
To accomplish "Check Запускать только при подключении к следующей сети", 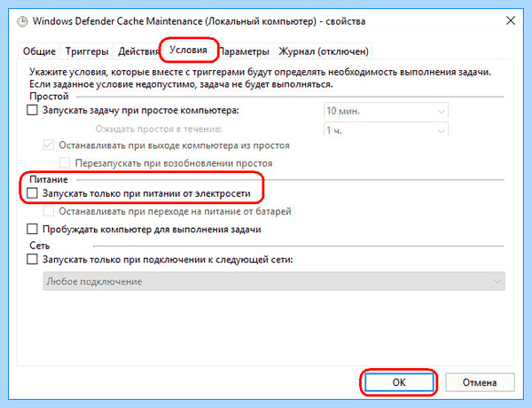I will (32, 260).
